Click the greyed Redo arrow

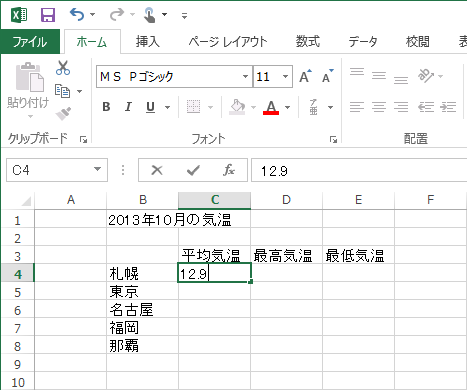[x=117, y=15]
